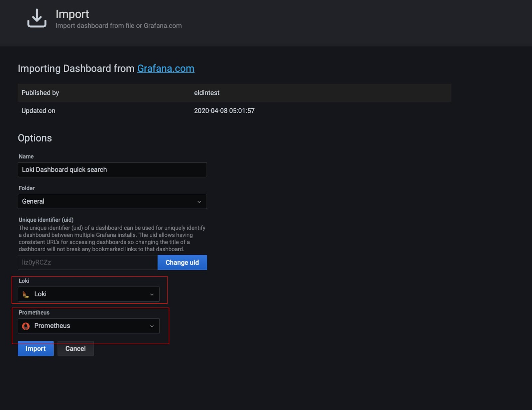Screen dimensions: 532x410
Task: Expand the Loki selector chevron arrow
Action: [x=152, y=294]
